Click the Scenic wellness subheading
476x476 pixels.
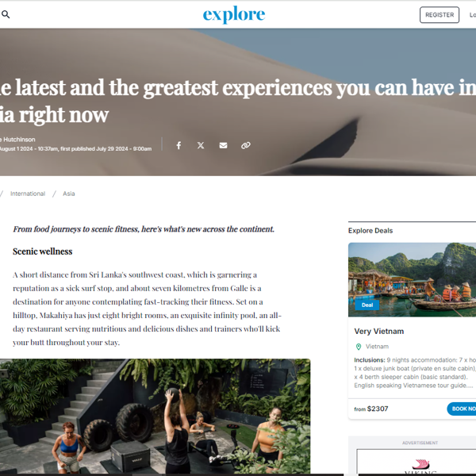coord(43,251)
